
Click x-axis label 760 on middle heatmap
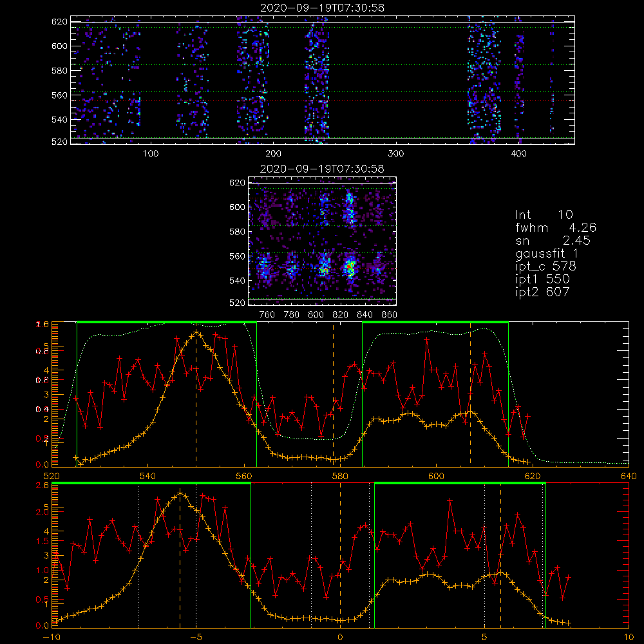pyautogui.click(x=267, y=315)
